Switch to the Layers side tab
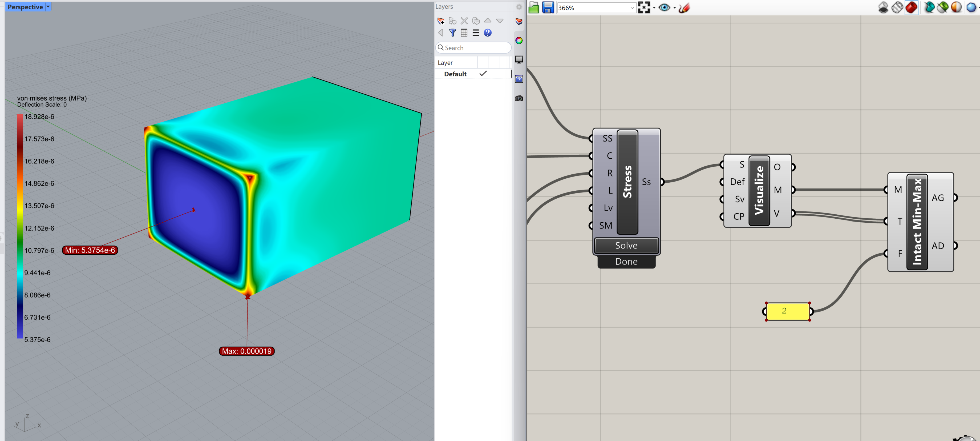The height and width of the screenshot is (441, 980). point(519,22)
